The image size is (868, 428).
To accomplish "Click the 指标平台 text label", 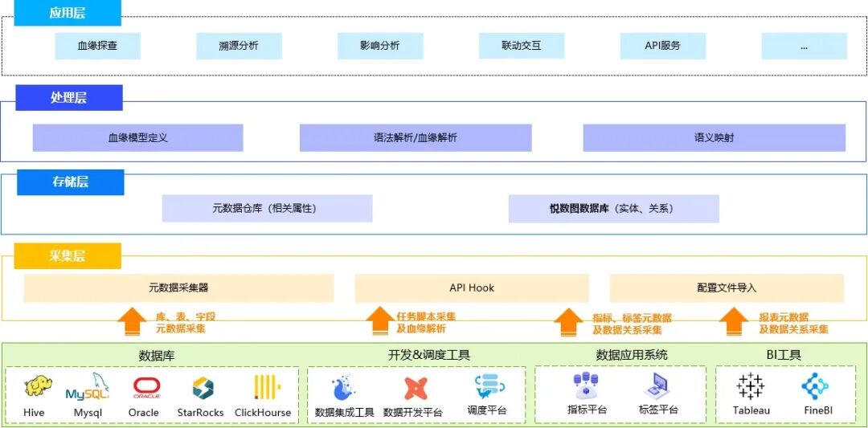I will click(588, 410).
